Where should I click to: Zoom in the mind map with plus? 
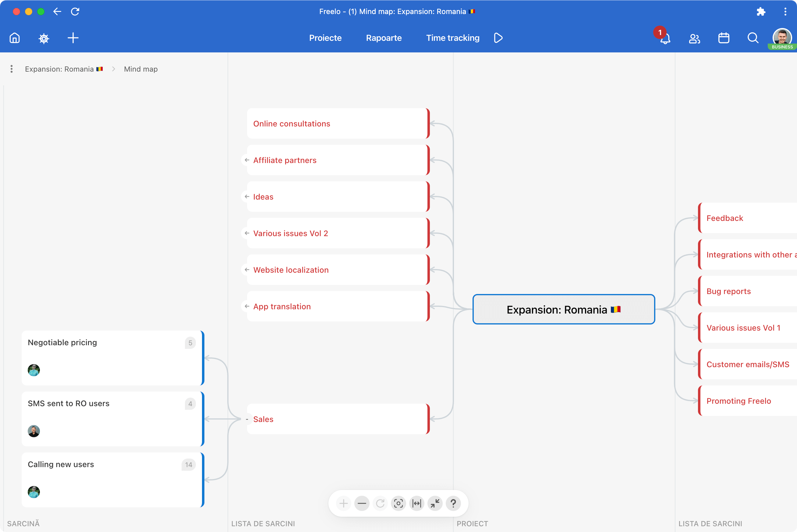[x=343, y=503]
